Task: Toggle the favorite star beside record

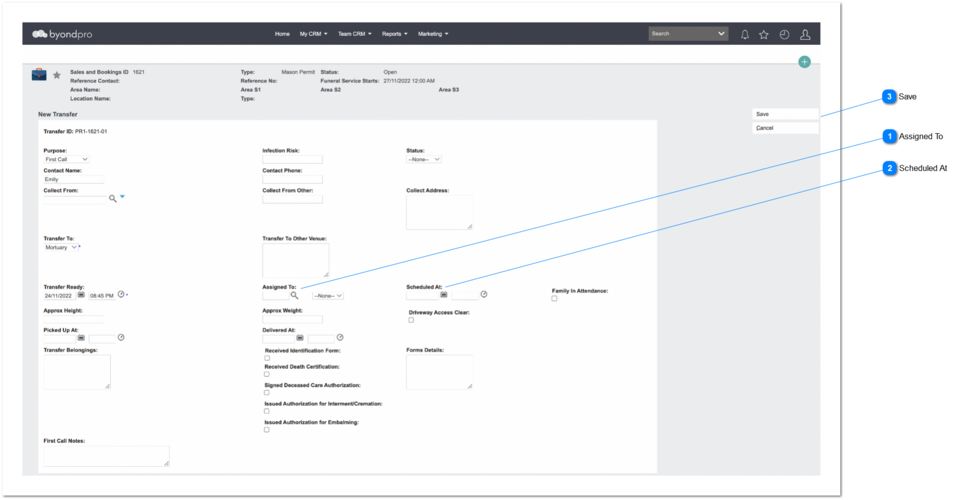Action: 57,75
